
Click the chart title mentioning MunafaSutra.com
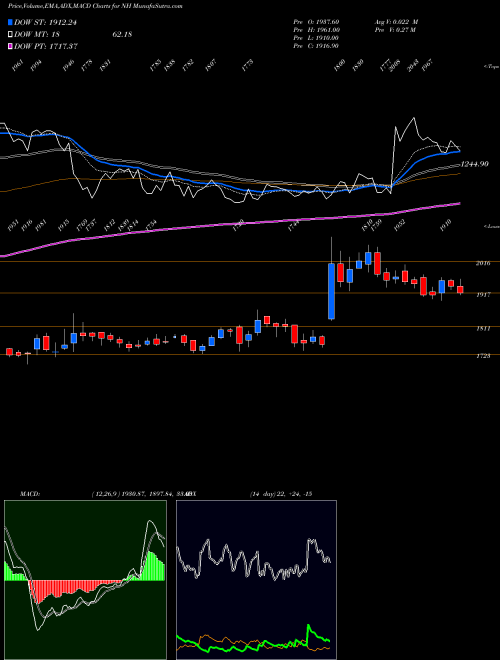point(95,6)
